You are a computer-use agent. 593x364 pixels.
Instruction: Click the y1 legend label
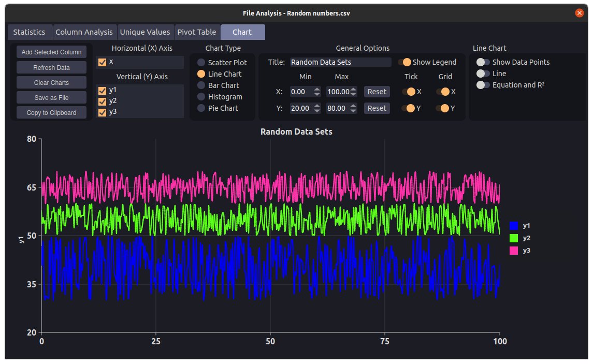526,226
